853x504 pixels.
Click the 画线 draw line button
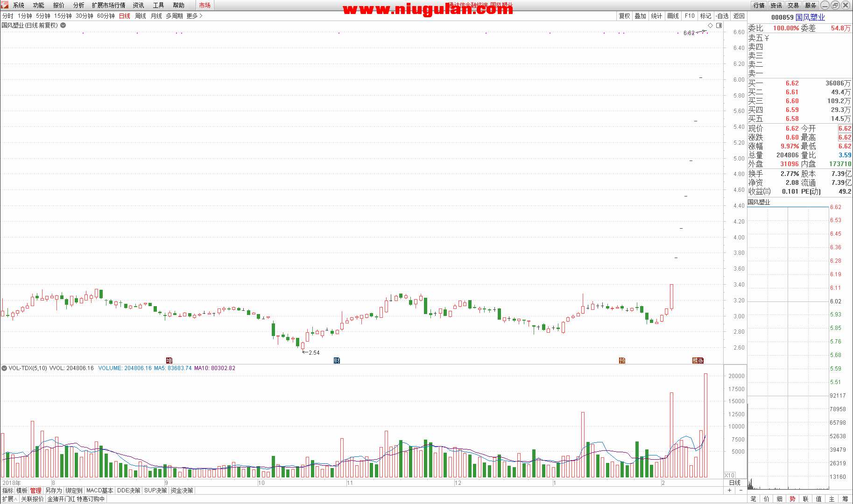point(673,16)
